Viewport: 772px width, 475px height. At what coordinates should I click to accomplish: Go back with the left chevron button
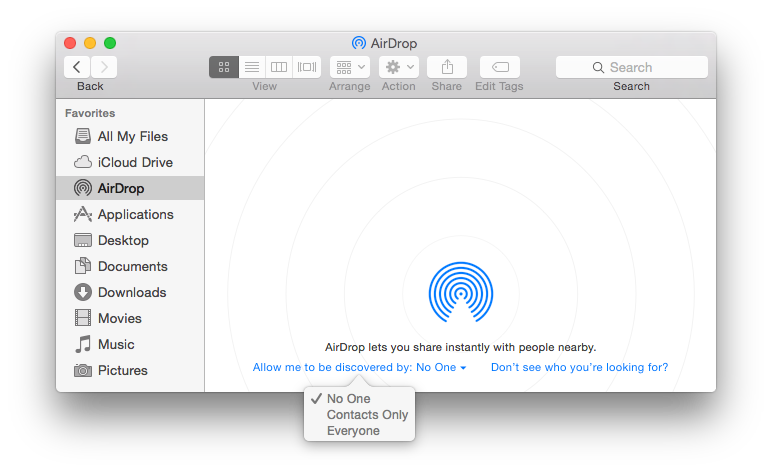77,67
